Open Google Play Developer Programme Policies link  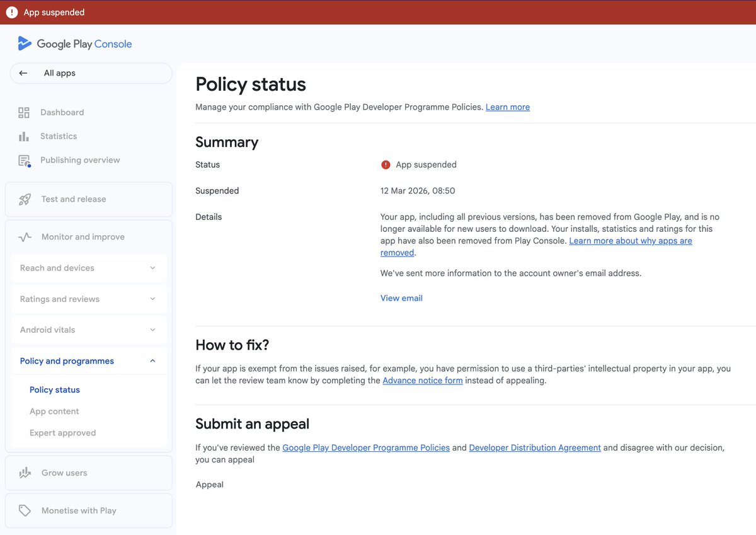click(x=366, y=447)
